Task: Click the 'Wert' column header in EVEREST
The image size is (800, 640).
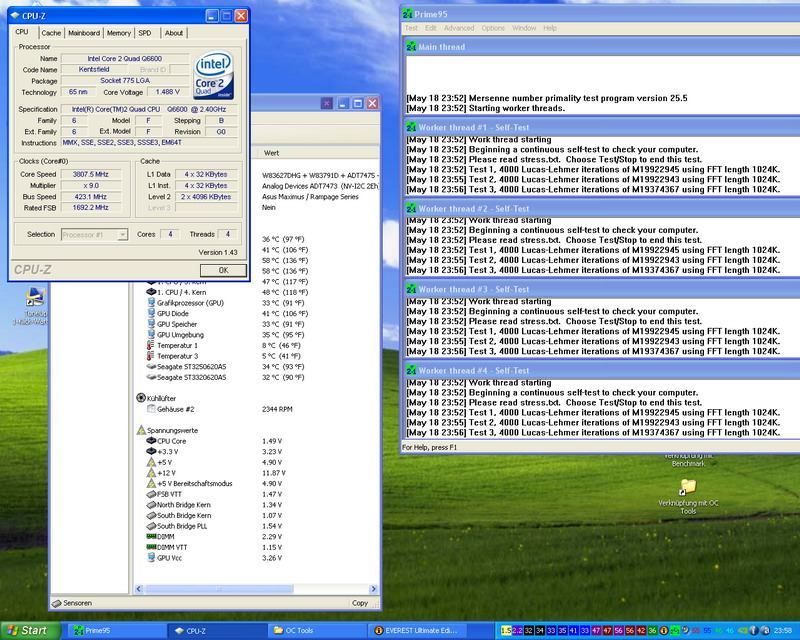Action: coord(315,153)
